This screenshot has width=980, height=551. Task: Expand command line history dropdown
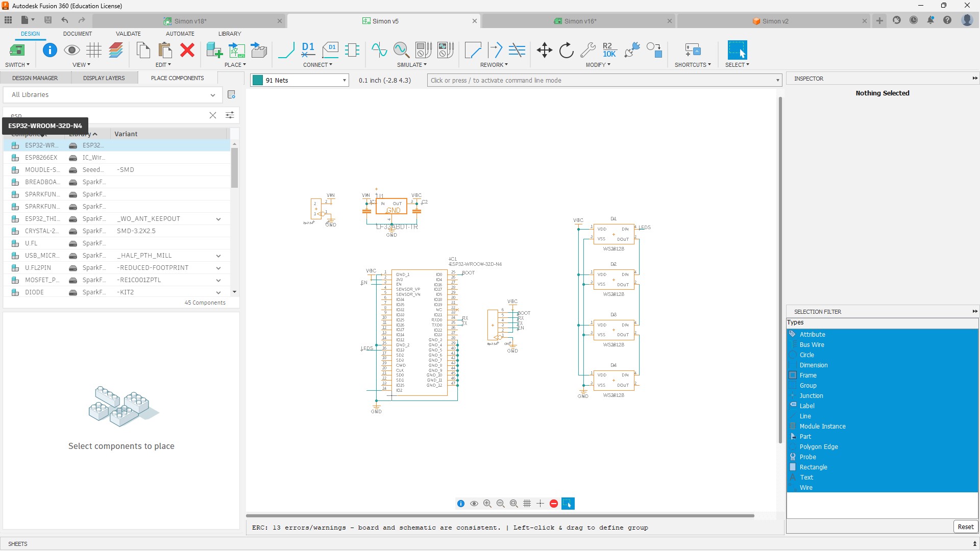click(x=777, y=80)
